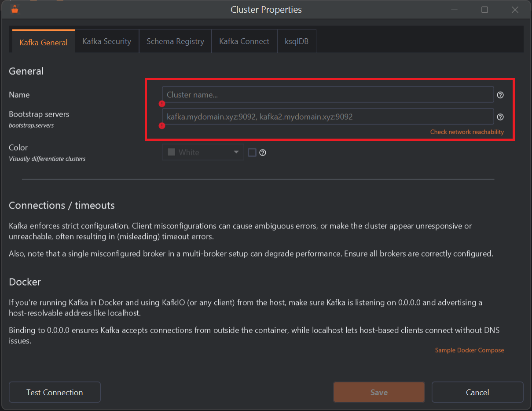Cancel the Cluster Properties dialog
532x411 pixels.
(477, 392)
